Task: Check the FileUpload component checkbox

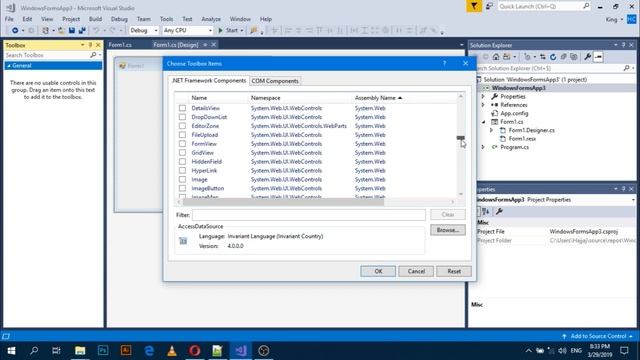Action: [x=182, y=135]
